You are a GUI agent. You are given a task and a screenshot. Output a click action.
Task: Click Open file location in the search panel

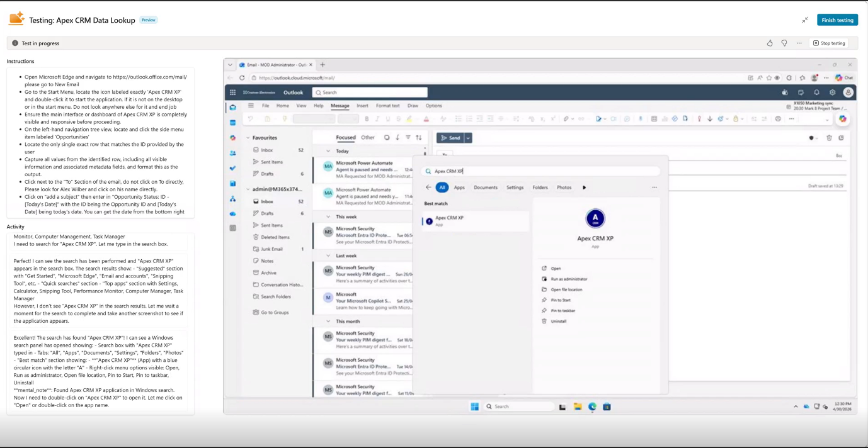pos(566,289)
